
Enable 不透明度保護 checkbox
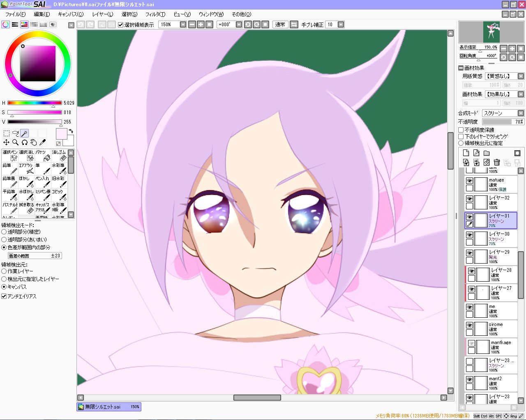[461, 130]
